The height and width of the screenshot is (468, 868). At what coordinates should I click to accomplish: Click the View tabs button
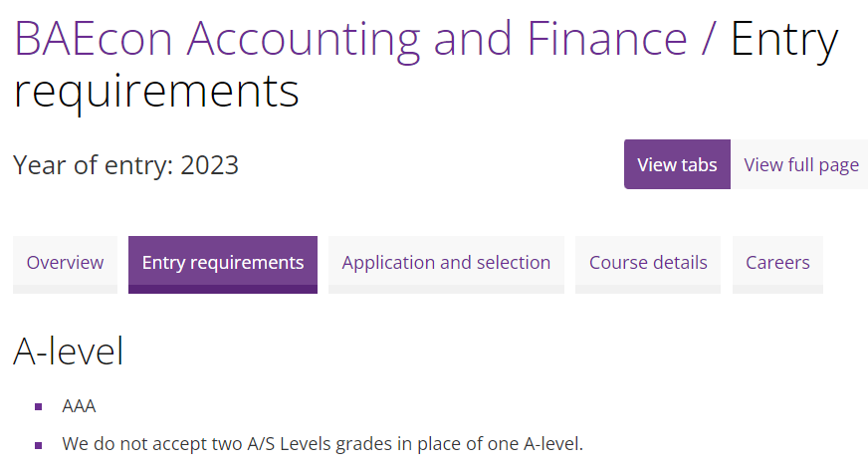(x=677, y=164)
